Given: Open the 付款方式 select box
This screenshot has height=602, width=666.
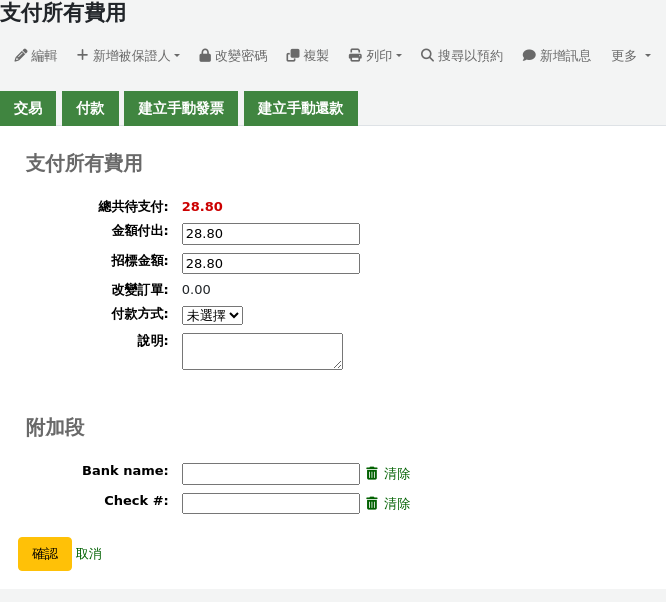Looking at the screenshot, I should (212, 316).
